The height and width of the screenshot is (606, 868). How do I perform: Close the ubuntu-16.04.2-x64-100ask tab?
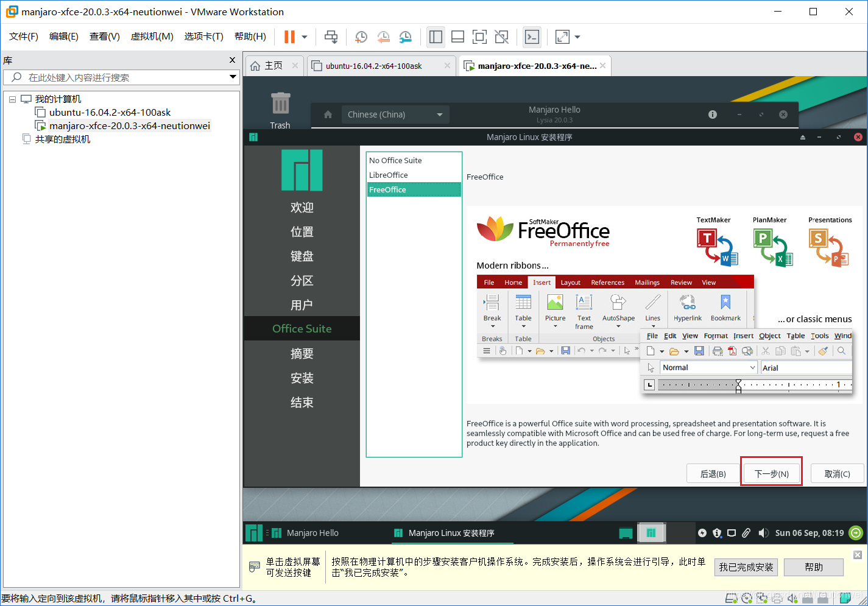click(x=447, y=66)
